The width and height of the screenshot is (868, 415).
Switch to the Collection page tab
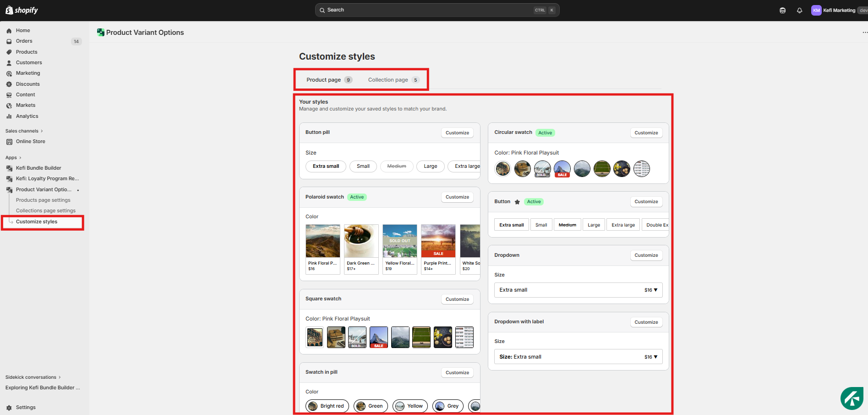click(x=393, y=80)
